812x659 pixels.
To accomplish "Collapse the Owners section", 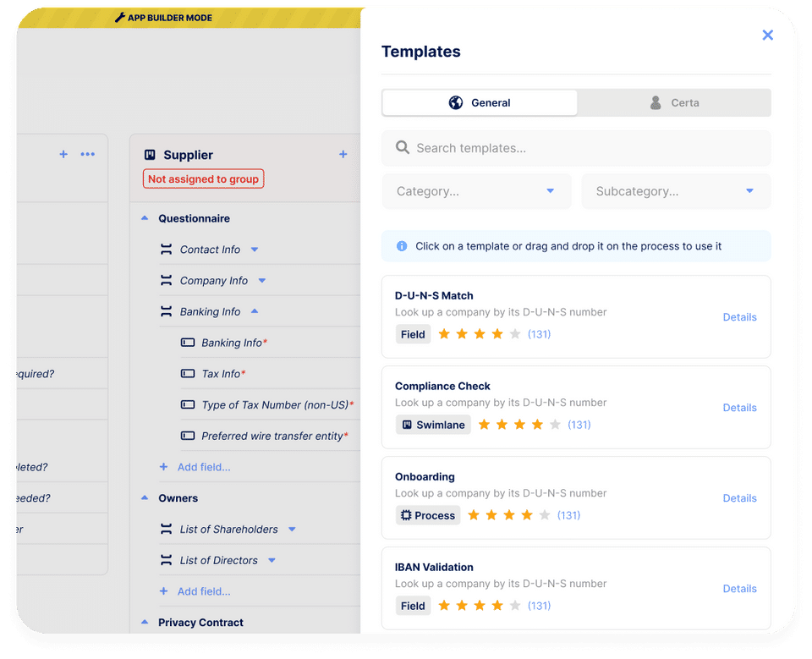I will pyautogui.click(x=145, y=498).
